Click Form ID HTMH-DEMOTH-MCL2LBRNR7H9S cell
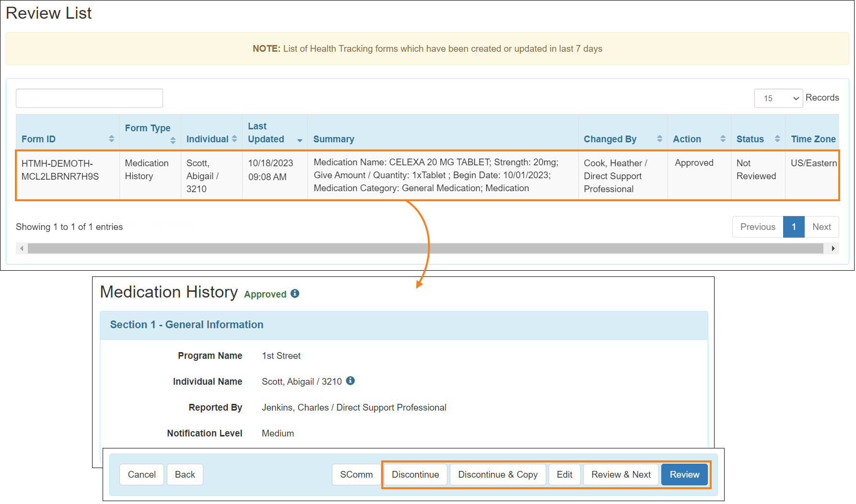Viewport: 856px width, 504px height. [x=68, y=175]
